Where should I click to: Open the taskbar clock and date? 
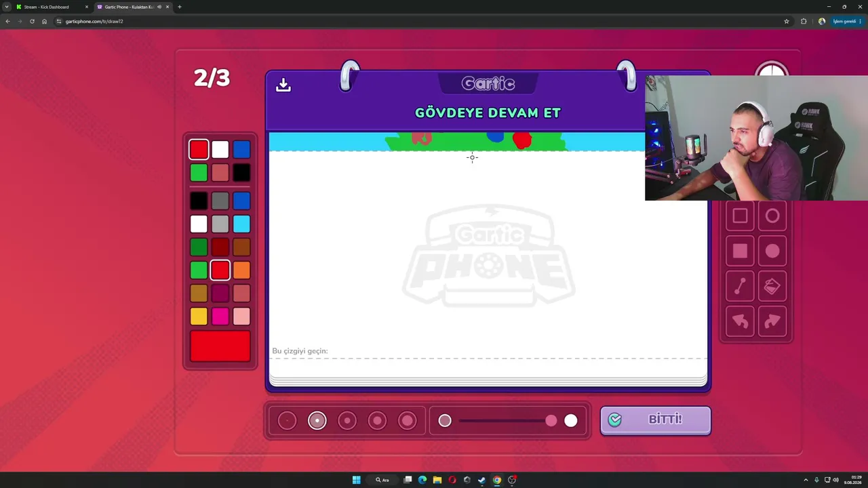(853, 480)
